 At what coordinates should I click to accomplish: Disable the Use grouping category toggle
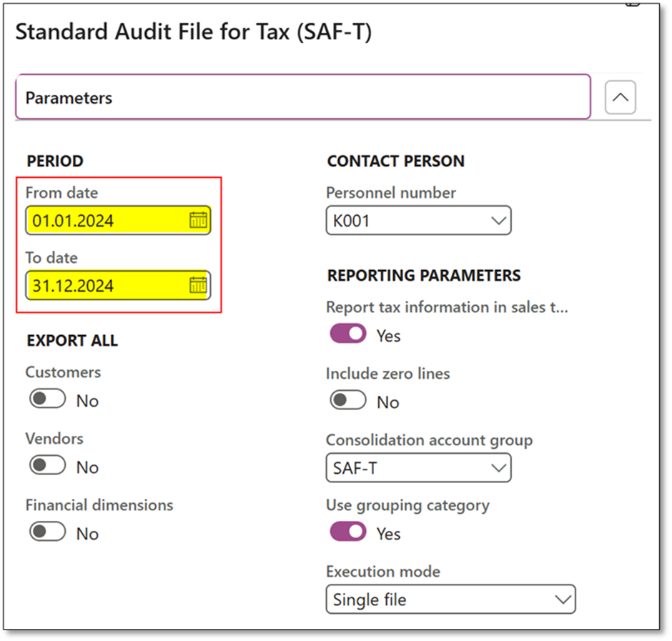click(347, 531)
